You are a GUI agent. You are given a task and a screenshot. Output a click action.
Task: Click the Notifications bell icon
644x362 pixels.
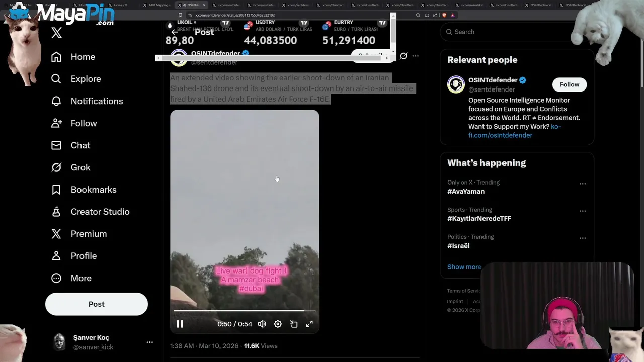tap(56, 101)
